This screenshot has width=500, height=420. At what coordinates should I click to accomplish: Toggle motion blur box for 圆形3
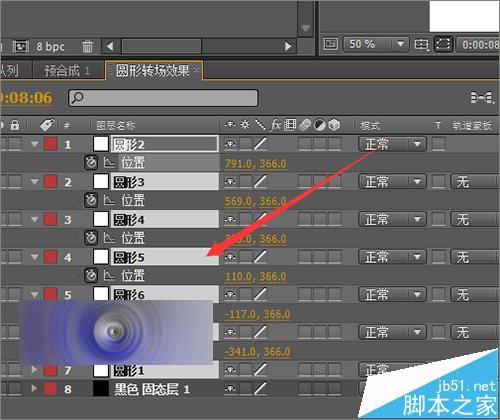(x=305, y=182)
